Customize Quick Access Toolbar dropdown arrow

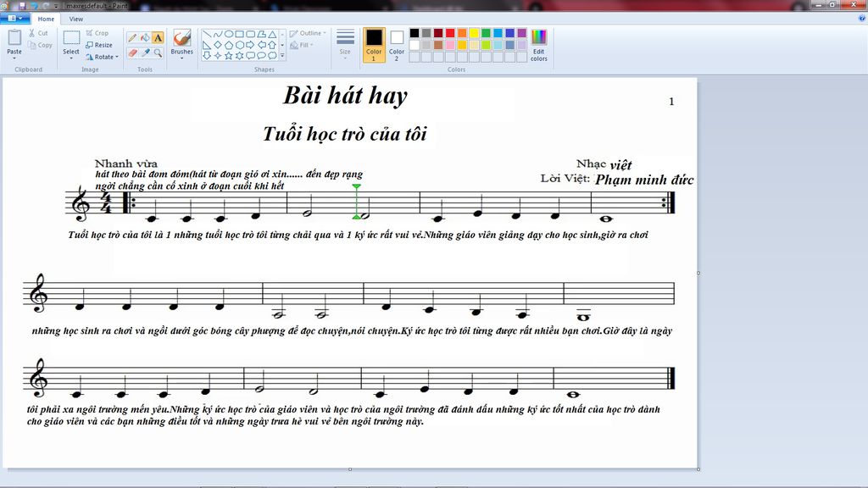[56, 6]
